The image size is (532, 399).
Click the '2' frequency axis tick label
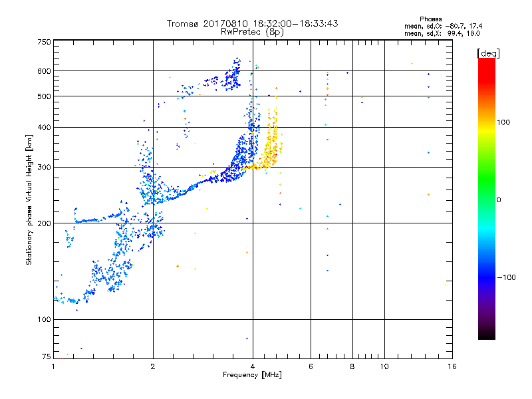tap(153, 366)
